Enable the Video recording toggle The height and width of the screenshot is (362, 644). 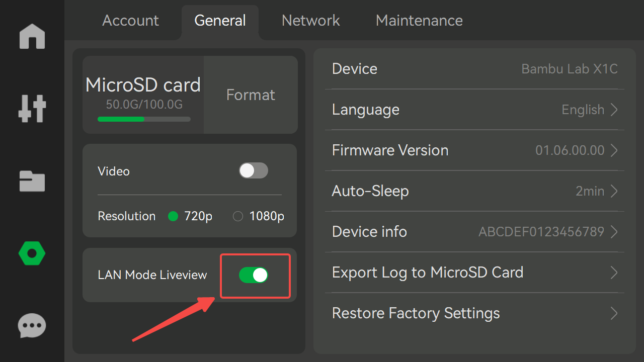point(253,171)
